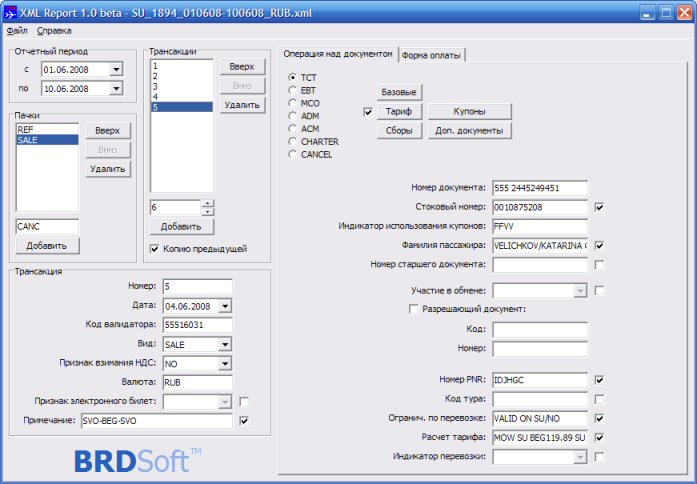Screen dimensions: 697x484
Task: Enable checkbox for Номер старшего документа
Action: tap(599, 265)
